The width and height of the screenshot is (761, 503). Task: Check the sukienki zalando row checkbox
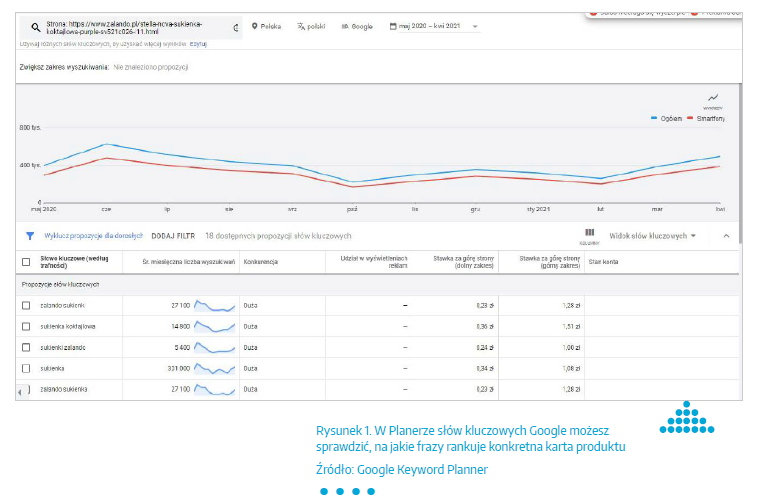click(26, 348)
